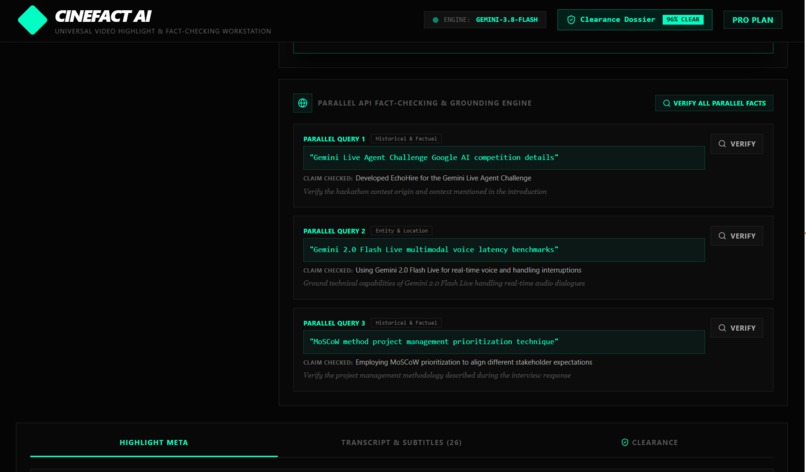Viewport: 806px width, 472px height.
Task: Click the PARALLEL QUERY 2 label
Action: click(334, 231)
